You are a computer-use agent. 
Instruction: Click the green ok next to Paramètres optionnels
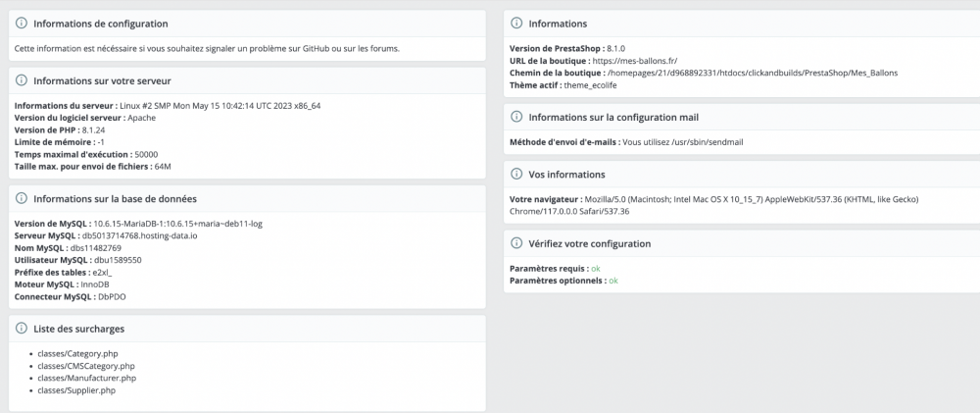[x=613, y=281]
